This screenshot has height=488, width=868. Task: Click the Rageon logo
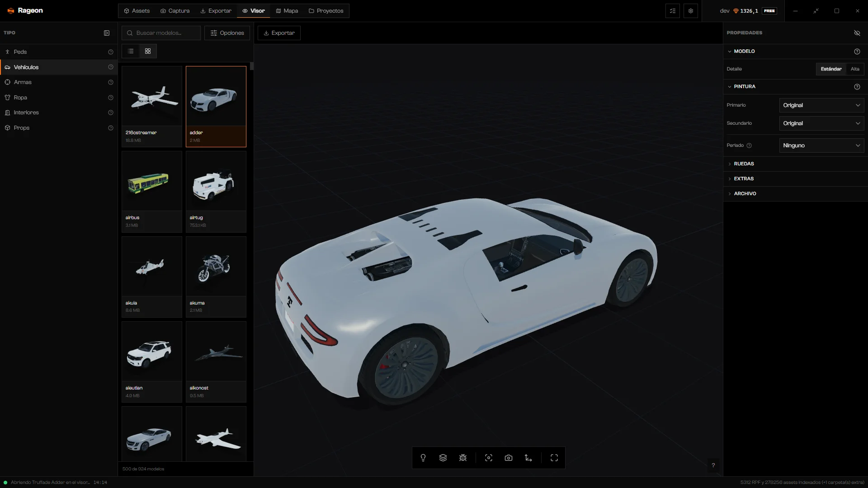(25, 10)
